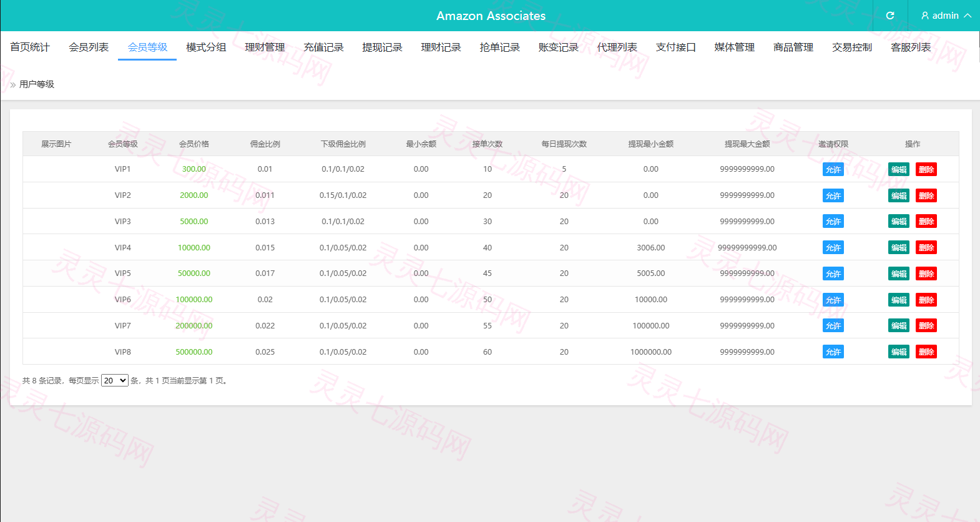Click the 300.00 price cell
Screen dimensions: 980x522
point(194,169)
